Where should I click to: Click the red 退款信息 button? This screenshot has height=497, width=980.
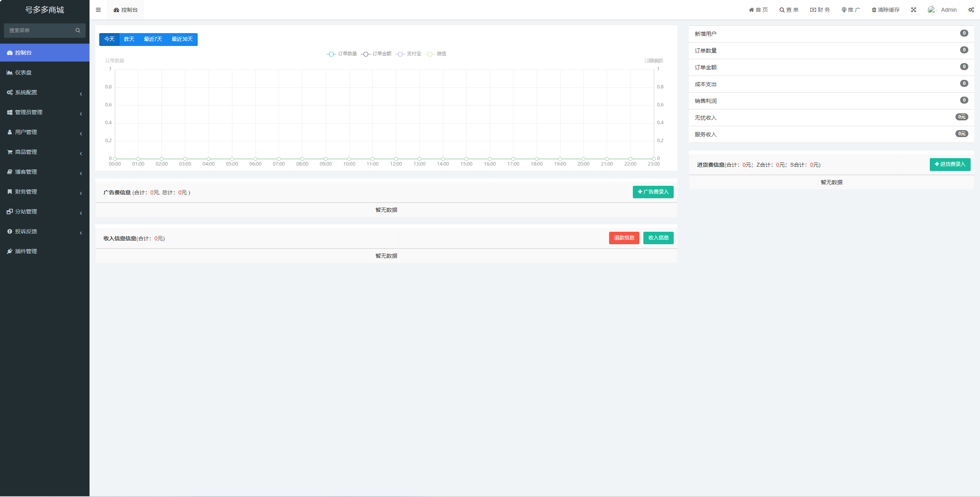[x=624, y=238]
